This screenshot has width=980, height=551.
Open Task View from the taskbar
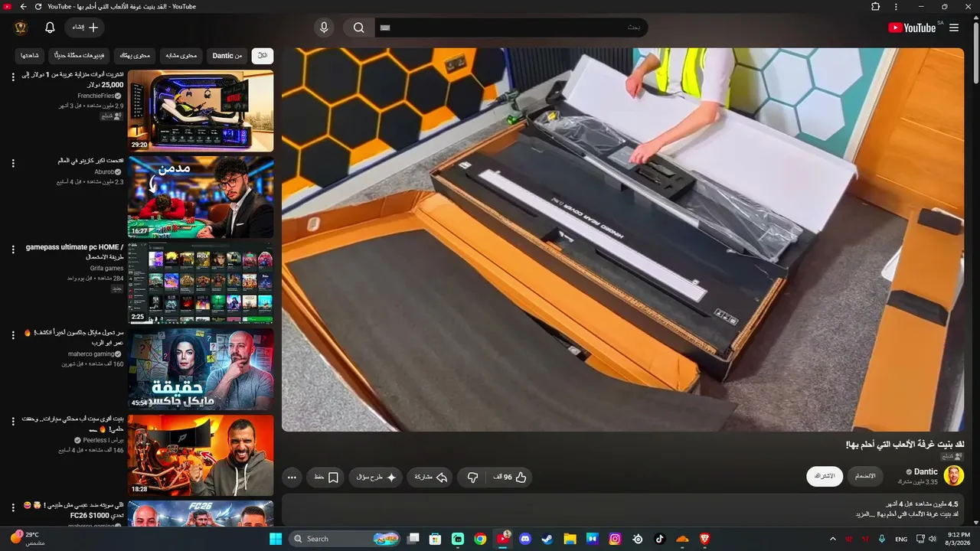tap(413, 539)
